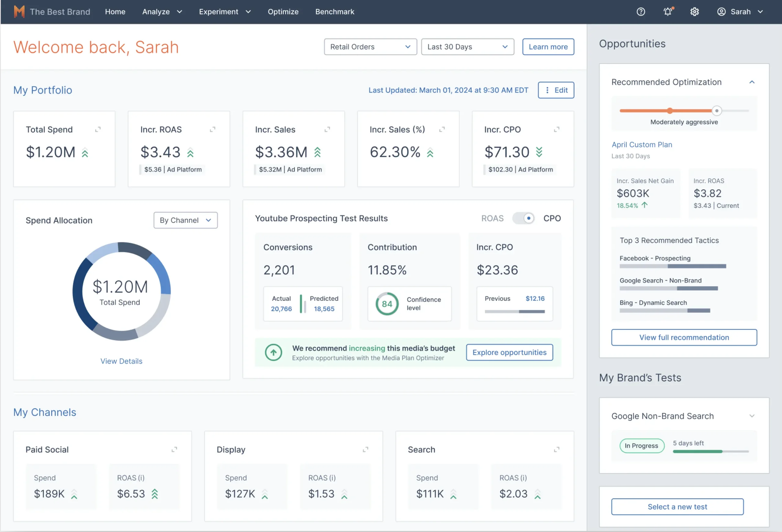Click the Learn more button
782x532 pixels.
548,47
